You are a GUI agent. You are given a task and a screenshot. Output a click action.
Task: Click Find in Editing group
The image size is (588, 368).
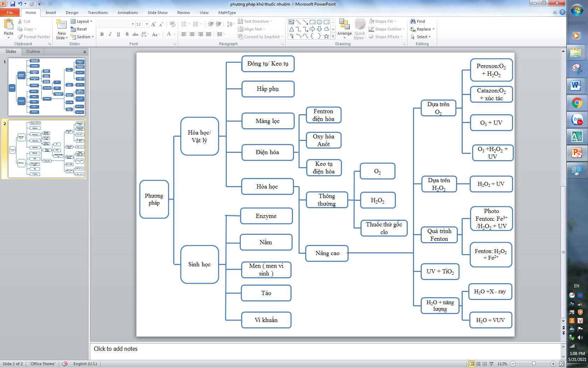pos(418,21)
